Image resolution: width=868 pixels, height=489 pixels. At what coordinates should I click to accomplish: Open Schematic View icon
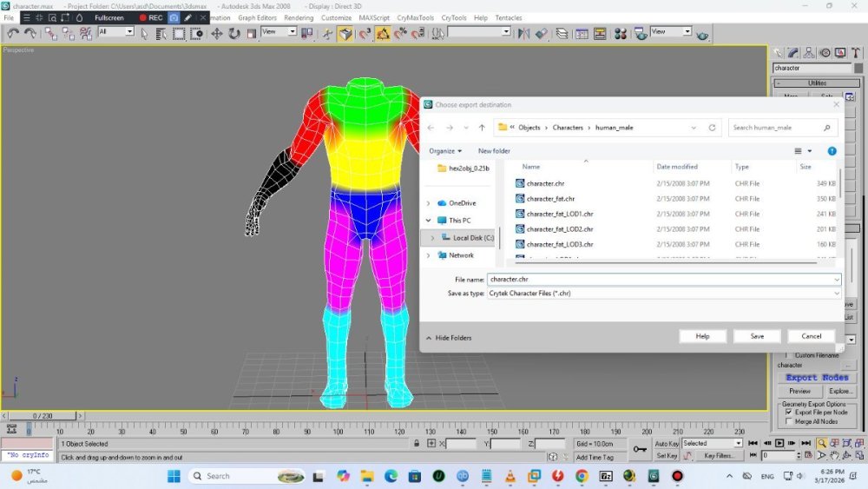pyautogui.click(x=600, y=34)
